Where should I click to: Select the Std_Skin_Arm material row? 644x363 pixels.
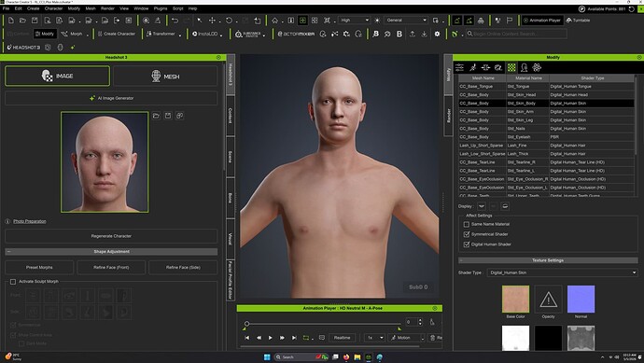click(546, 112)
